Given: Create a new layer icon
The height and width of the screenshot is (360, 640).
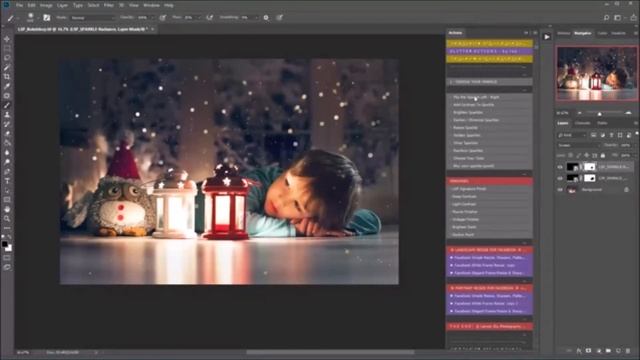Looking at the screenshot, I should [x=618, y=351].
